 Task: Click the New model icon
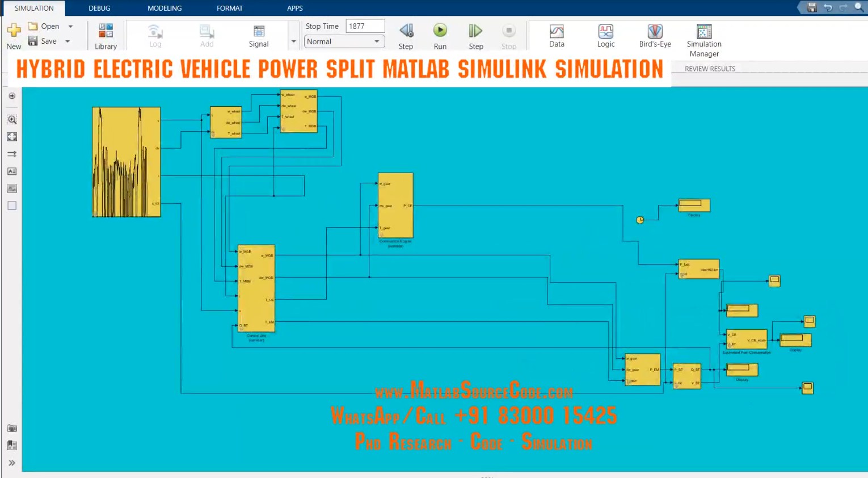point(14,30)
